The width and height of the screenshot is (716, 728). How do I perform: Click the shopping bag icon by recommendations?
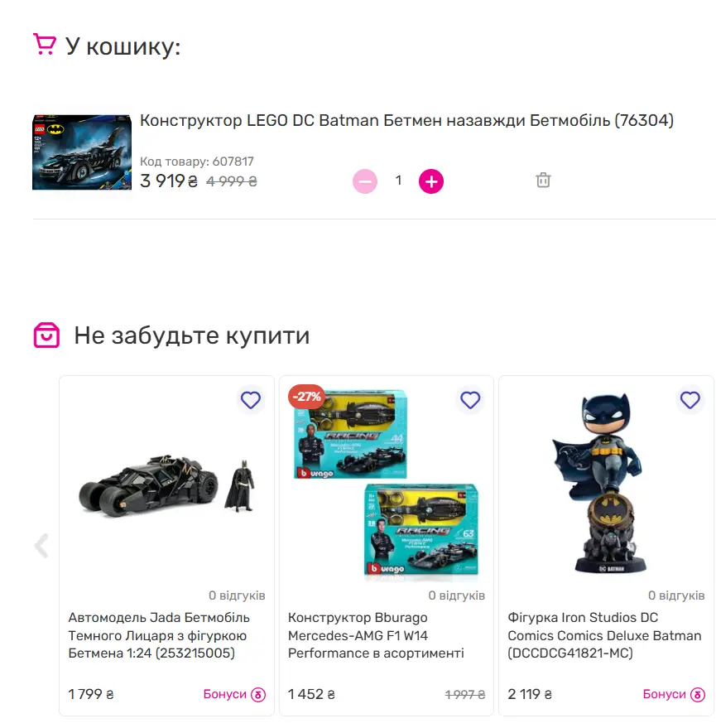click(x=46, y=335)
